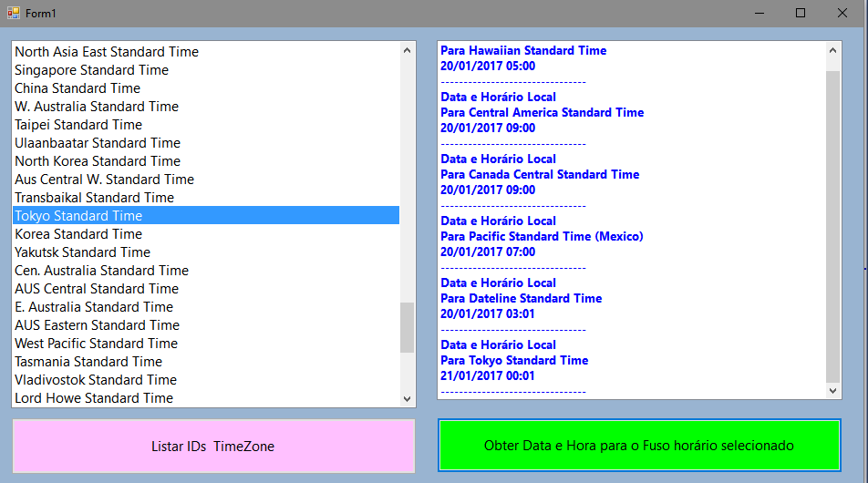Click the 20/01/2017 03:01 result value
868x483 pixels.
coord(488,313)
